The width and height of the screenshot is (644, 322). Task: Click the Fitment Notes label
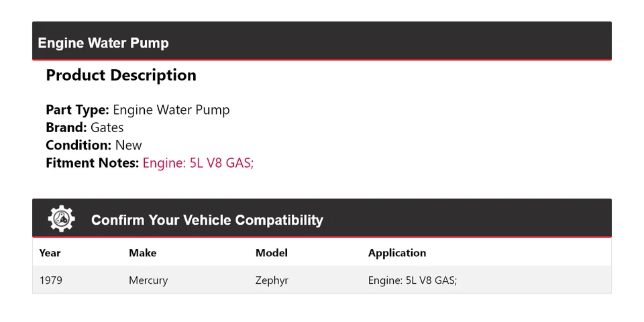92,162
